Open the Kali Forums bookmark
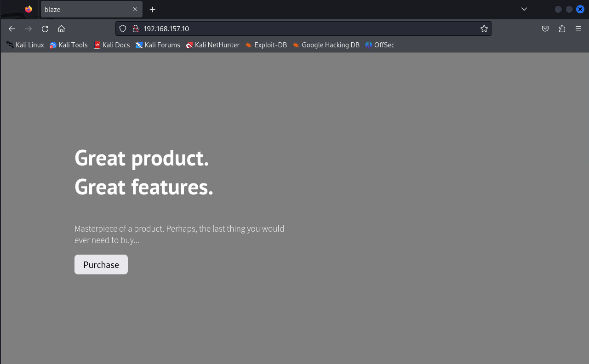 (x=158, y=45)
